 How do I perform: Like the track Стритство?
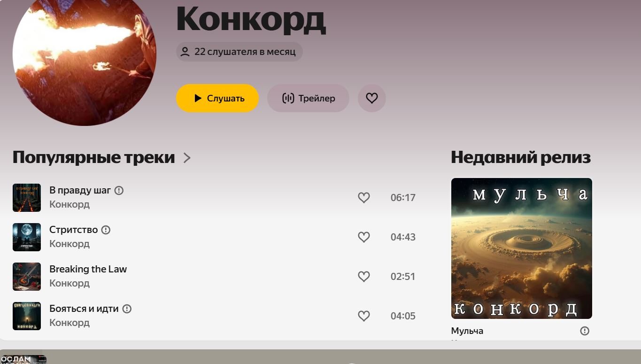(x=364, y=237)
